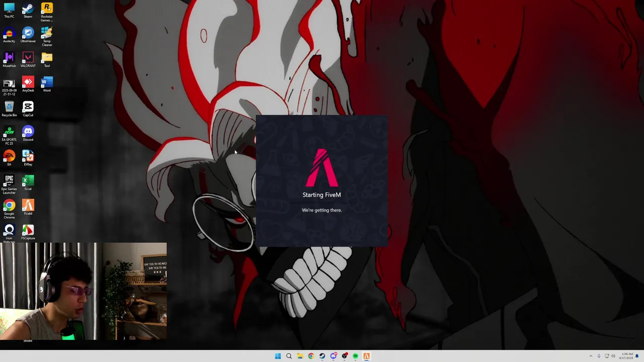Click the FiveM logo in the splash window
The image size is (644, 362).
(322, 167)
